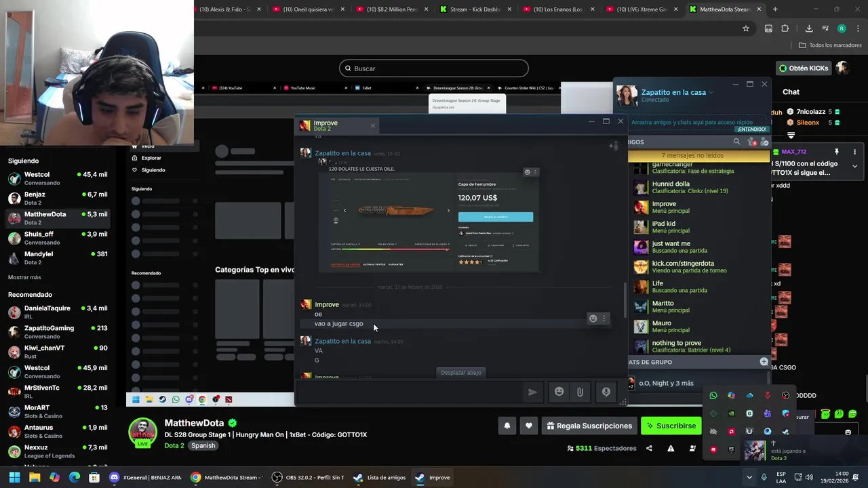Select Westcol in Siguiendo list
The height and width of the screenshot is (488, 868).
[x=58, y=178]
